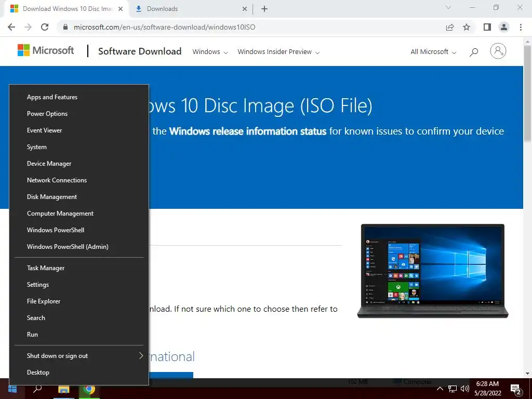Open the taskbar clock and date
The width and height of the screenshot is (532, 399).
coord(487,389)
